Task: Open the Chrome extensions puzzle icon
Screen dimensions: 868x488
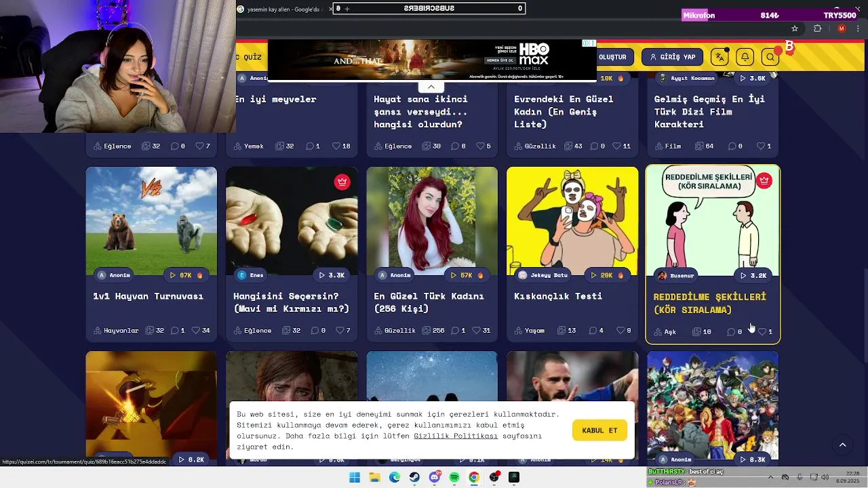Action: [817, 28]
